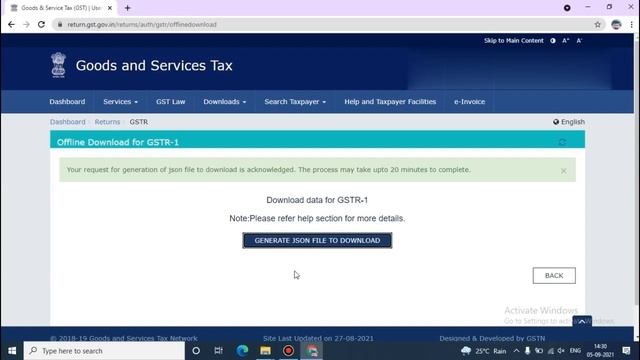The width and height of the screenshot is (640, 360).
Task: Open the Chrome profile avatar
Action: pyautogui.click(x=616, y=24)
